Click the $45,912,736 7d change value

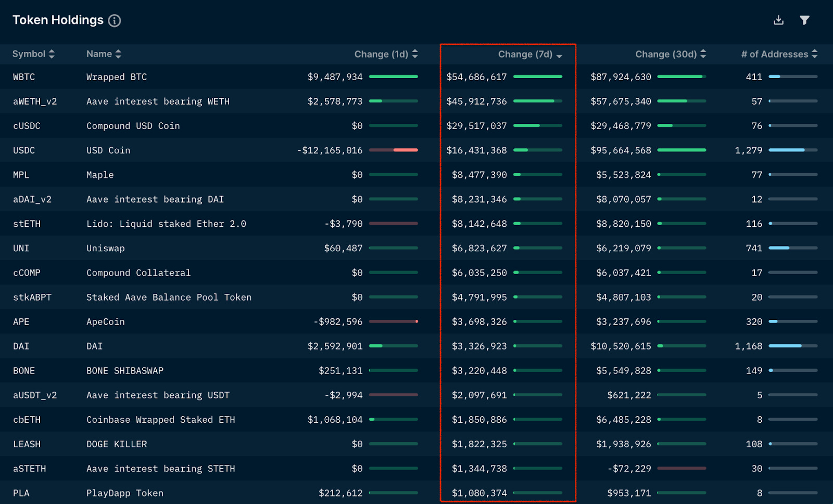pos(476,101)
